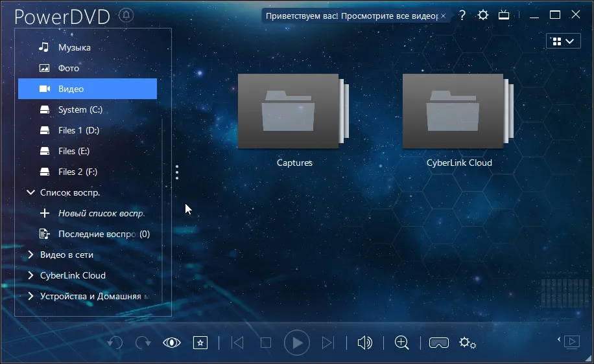Select Видео in the sidebar
Screen dimensions: 594x364
88,89
